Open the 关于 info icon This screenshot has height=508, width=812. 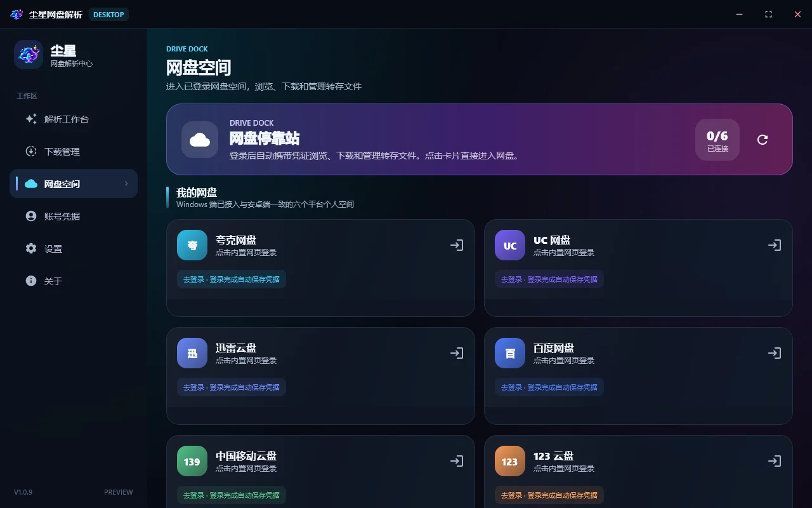pyautogui.click(x=31, y=281)
